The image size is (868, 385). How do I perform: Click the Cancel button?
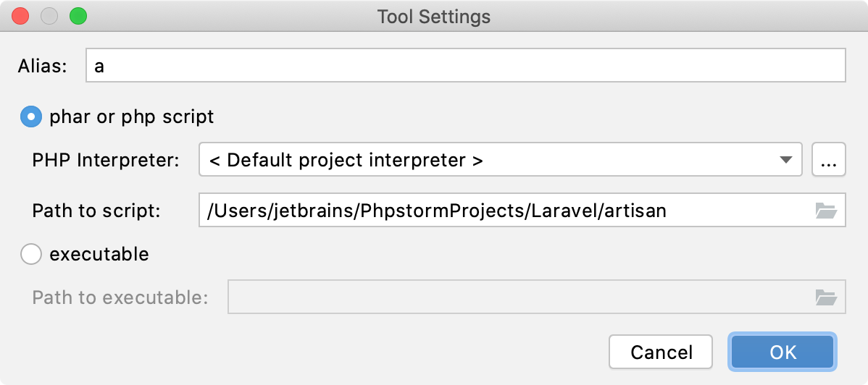click(x=661, y=352)
